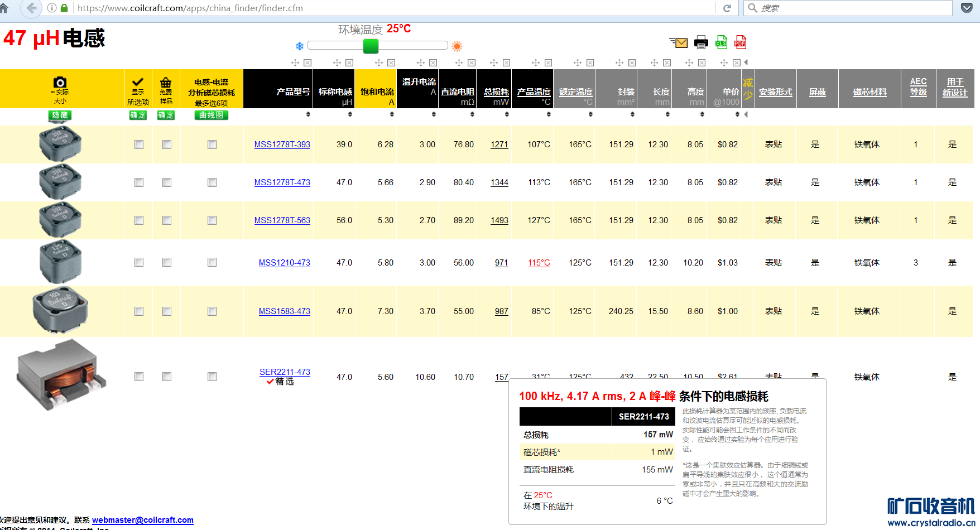Click the SER2211-473 inductor thumbnail image

click(61, 375)
